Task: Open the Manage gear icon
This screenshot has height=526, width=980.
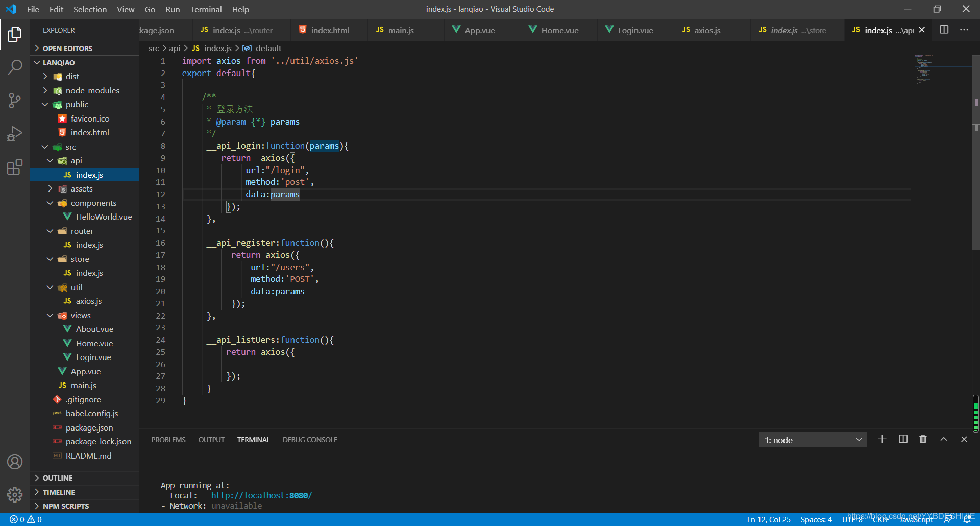Action: [15, 494]
